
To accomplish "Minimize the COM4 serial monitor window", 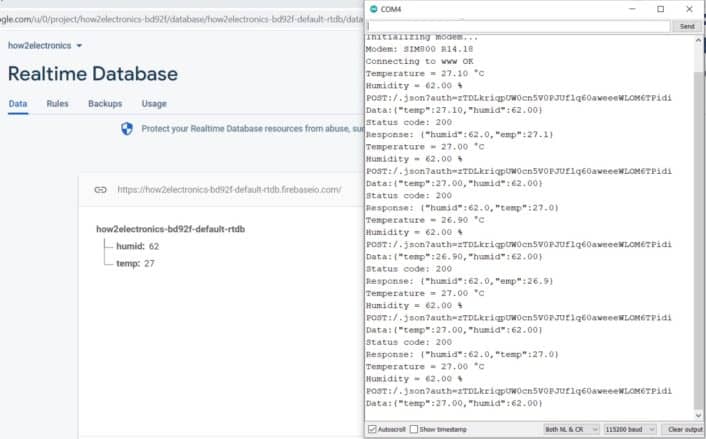I will pyautogui.click(x=632, y=9).
